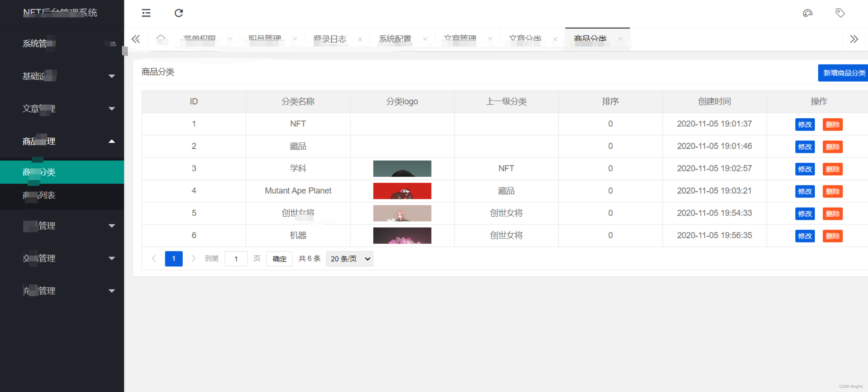The height and width of the screenshot is (392, 868).
Task: Click the tag icon at top right
Action: tap(840, 13)
